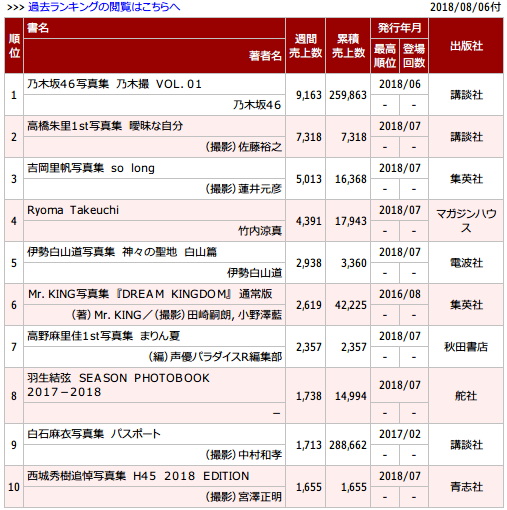The width and height of the screenshot is (507, 510).
Task: Click weekly sales 5,013
Action: tap(309, 179)
